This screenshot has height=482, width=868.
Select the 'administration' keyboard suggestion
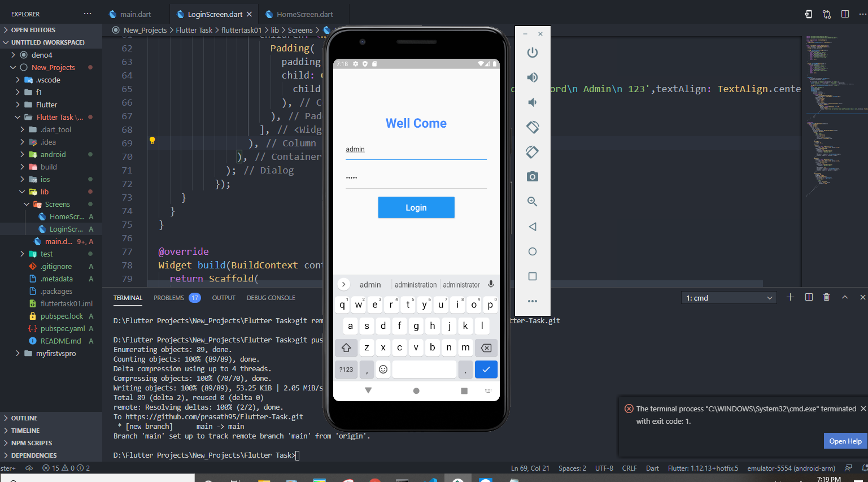[416, 284]
